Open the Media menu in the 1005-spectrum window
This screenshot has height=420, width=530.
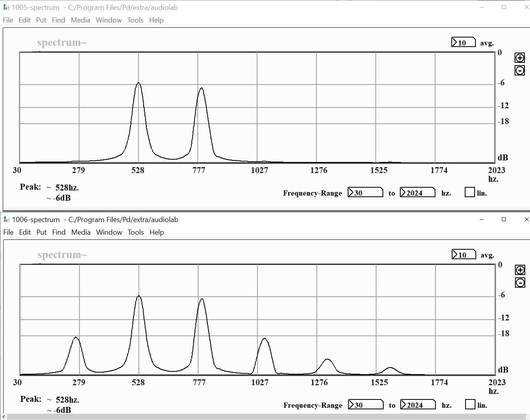coord(80,20)
